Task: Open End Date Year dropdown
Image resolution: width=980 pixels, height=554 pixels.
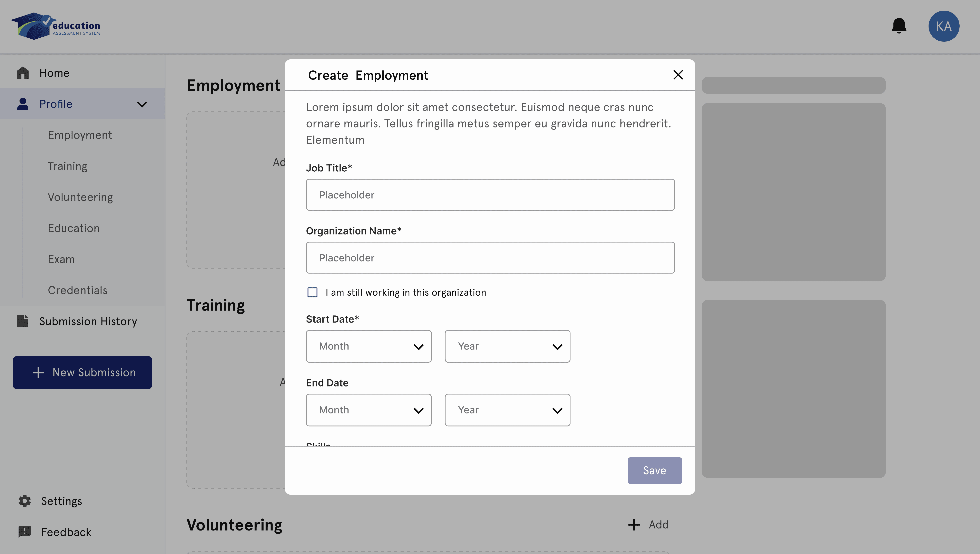Action: [507, 410]
